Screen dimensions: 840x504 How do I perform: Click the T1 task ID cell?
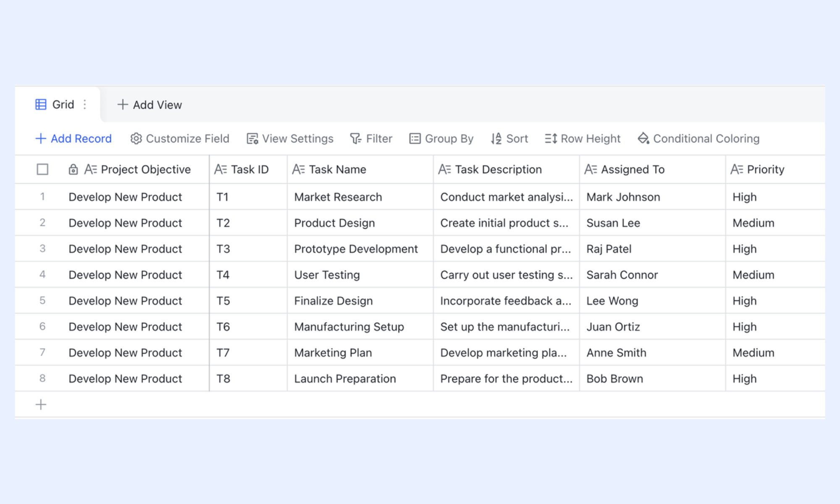pyautogui.click(x=248, y=197)
